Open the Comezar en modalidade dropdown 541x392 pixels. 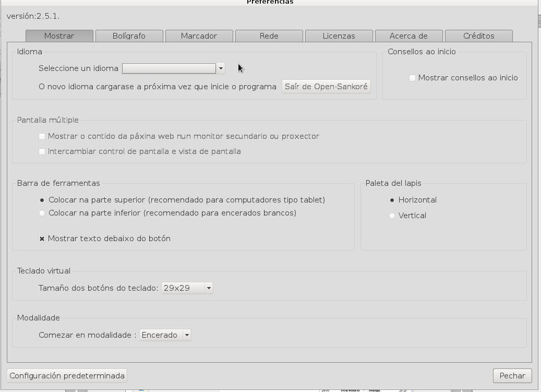[x=165, y=335]
